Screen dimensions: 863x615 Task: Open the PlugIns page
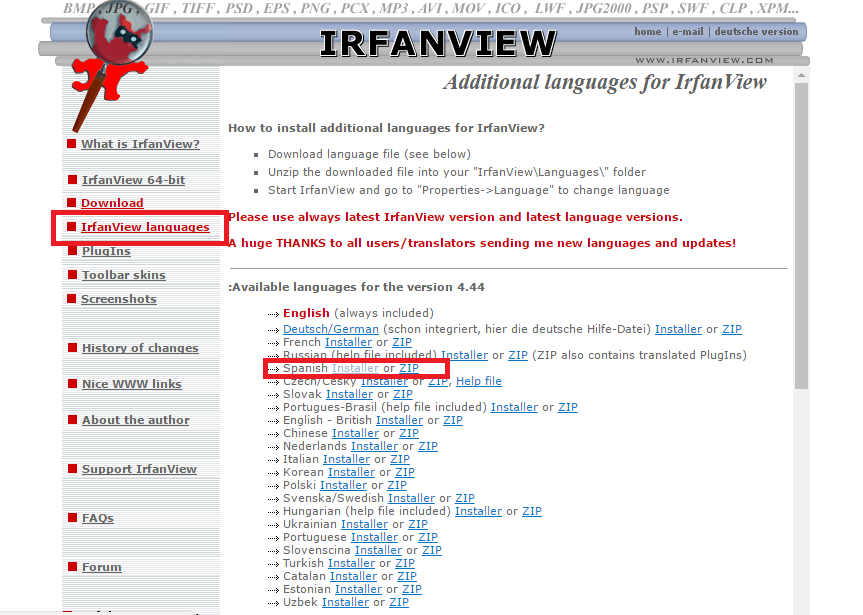[x=106, y=251]
